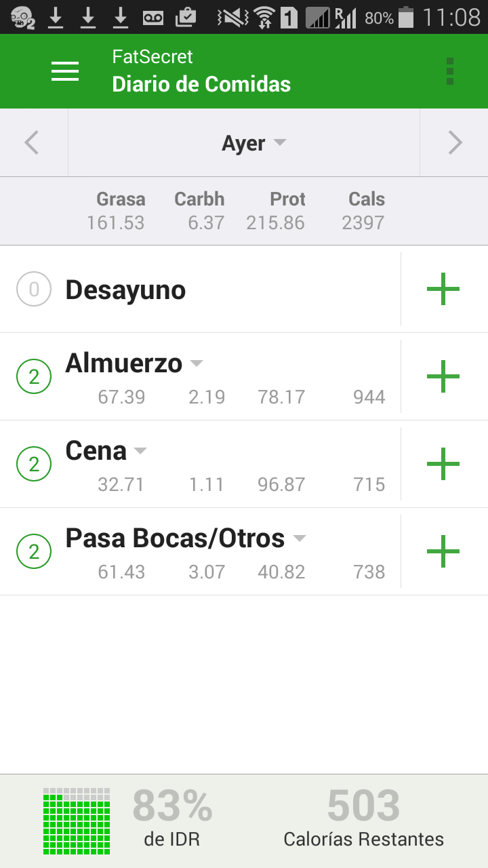Screen dimensions: 488x868
Task: Tap the Almuerzo item count circle
Action: [x=34, y=376]
